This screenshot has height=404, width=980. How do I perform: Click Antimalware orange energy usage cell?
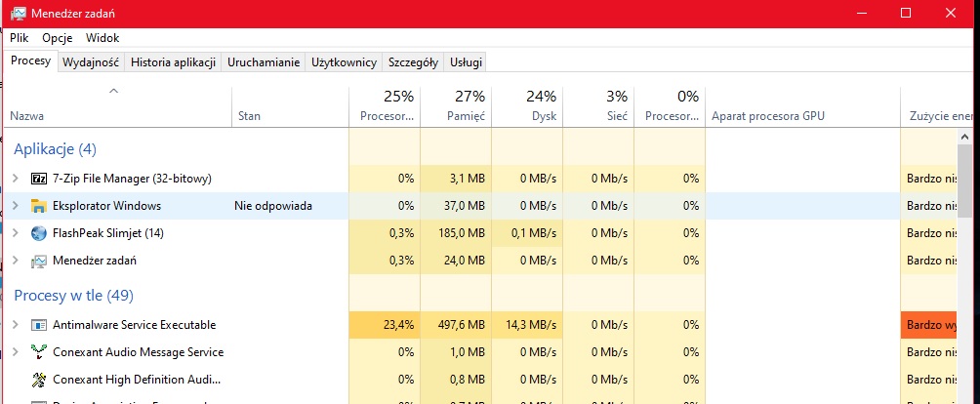(928, 325)
